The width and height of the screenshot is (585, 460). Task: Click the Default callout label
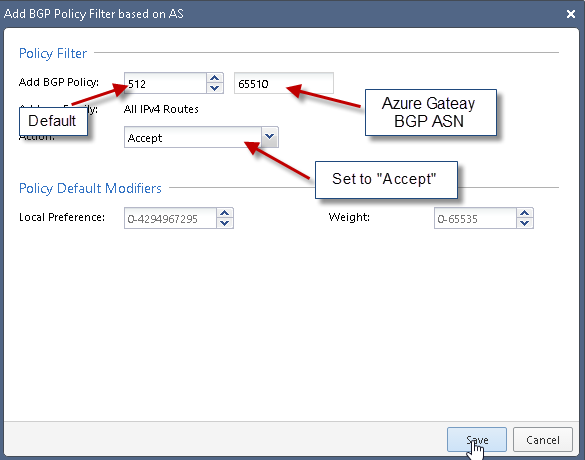[53, 121]
